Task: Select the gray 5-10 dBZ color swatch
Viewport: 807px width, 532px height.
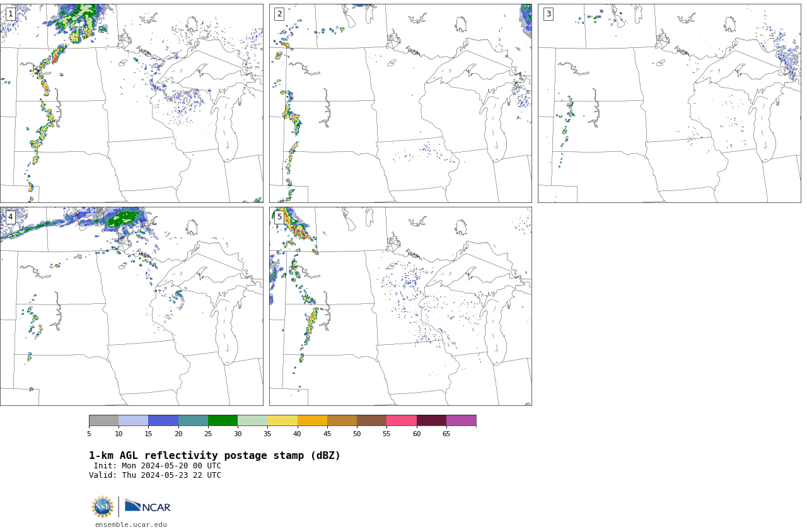Action: [x=103, y=420]
